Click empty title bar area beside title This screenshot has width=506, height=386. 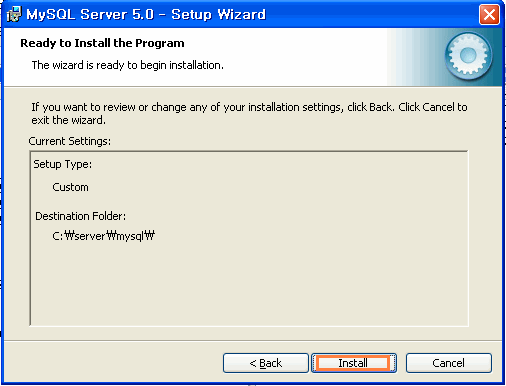click(370, 15)
